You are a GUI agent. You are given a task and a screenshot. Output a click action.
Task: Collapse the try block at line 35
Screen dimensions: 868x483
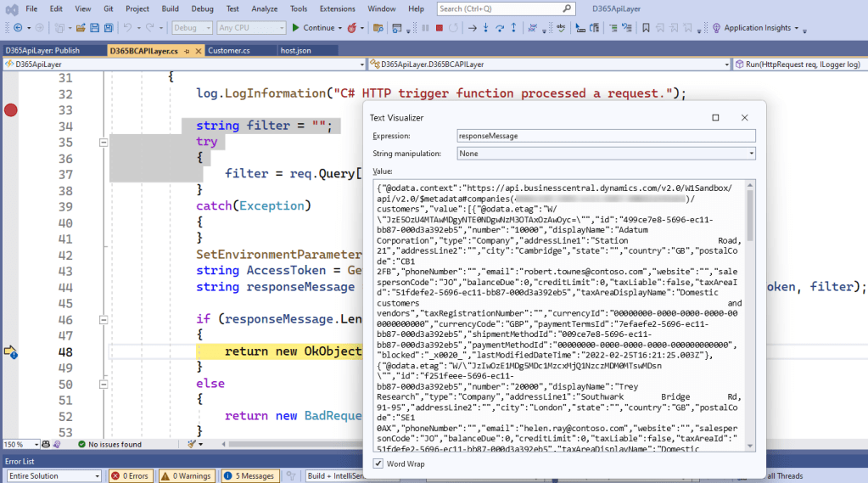[x=104, y=143]
